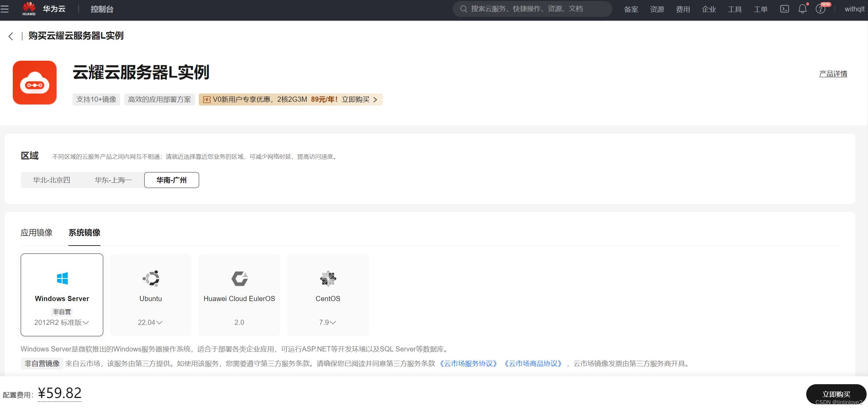Open 《云市场商品协议》 link
Viewport: 868px width, 408px height.
[533, 364]
